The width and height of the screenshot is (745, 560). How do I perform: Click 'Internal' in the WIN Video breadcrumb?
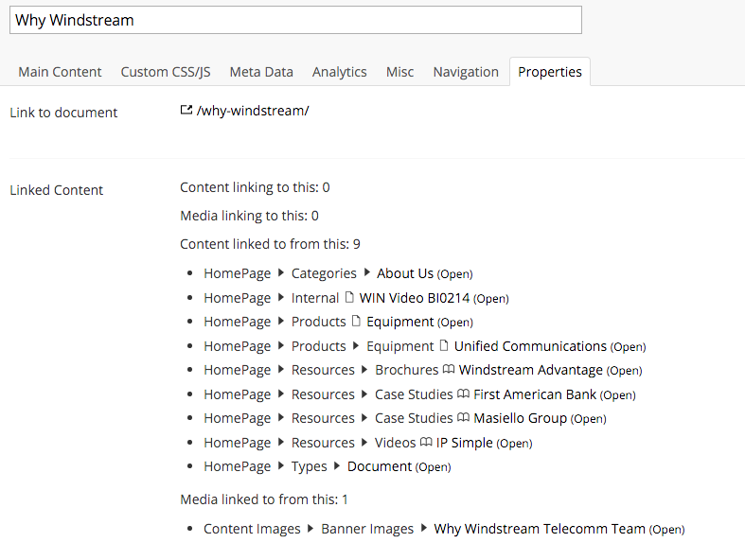[315, 298]
